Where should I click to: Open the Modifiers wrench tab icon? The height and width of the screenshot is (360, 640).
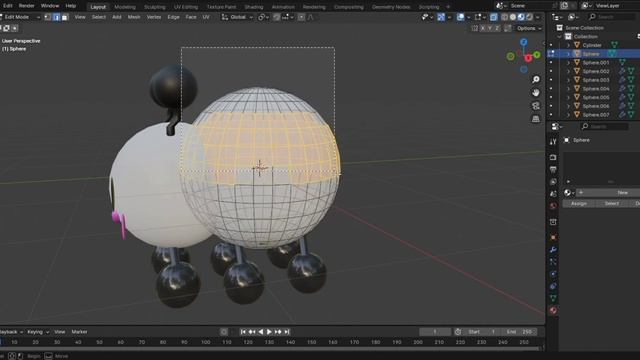(553, 249)
